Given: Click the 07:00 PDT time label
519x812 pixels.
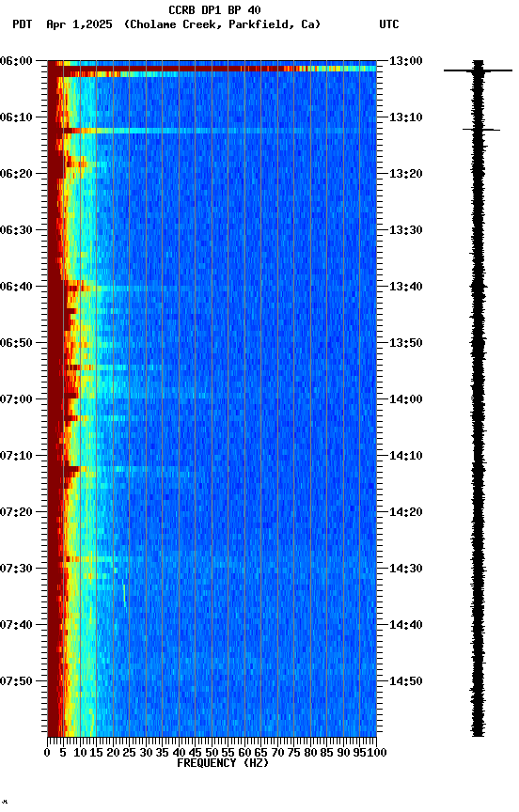Looking at the screenshot, I should [16, 399].
